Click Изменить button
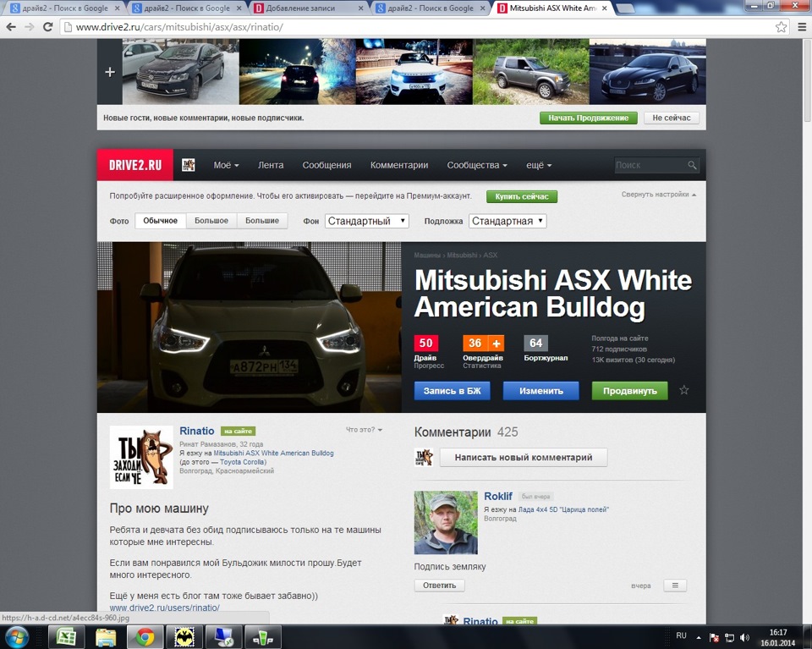 tap(541, 391)
